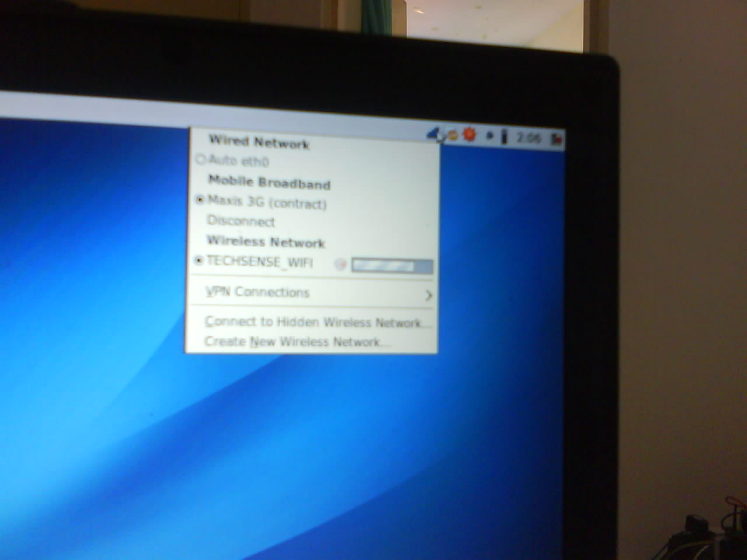
Task: Click the orange tray icon beside network icon
Action: (453, 136)
